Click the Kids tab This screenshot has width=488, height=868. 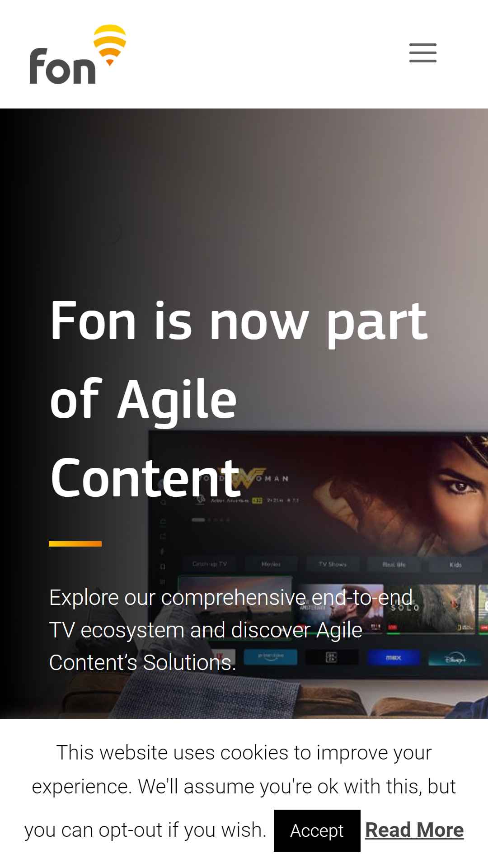pos(455,564)
